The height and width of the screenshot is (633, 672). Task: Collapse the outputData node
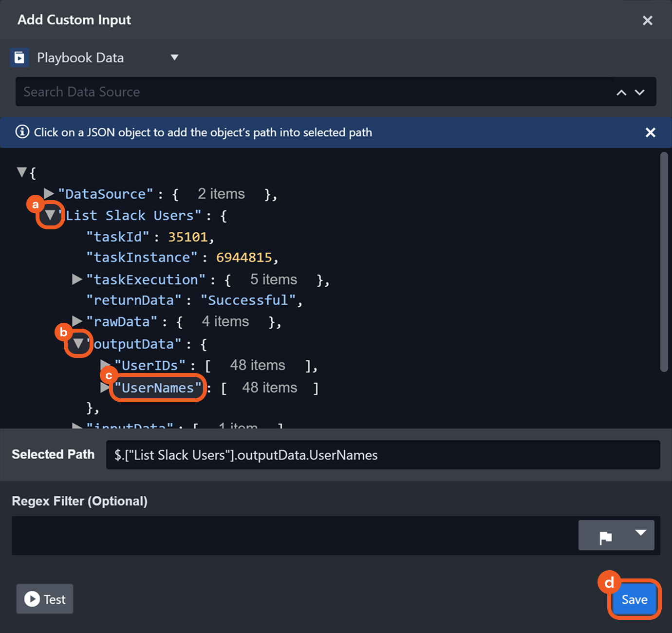pos(78,344)
